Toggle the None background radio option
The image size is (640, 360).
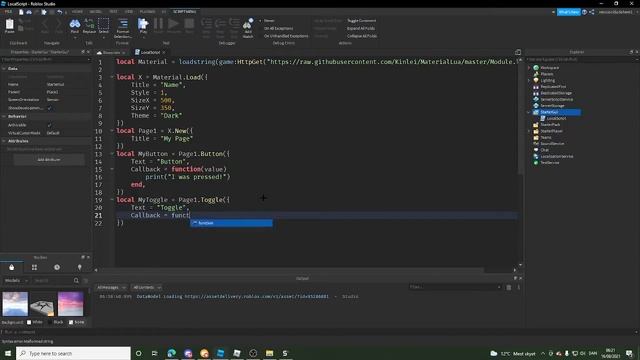click(71, 322)
